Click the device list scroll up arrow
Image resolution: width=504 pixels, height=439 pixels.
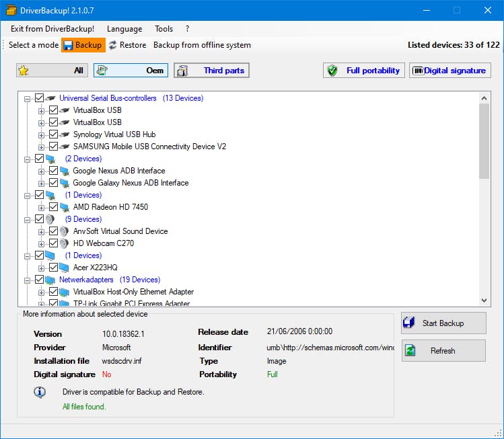coord(484,98)
